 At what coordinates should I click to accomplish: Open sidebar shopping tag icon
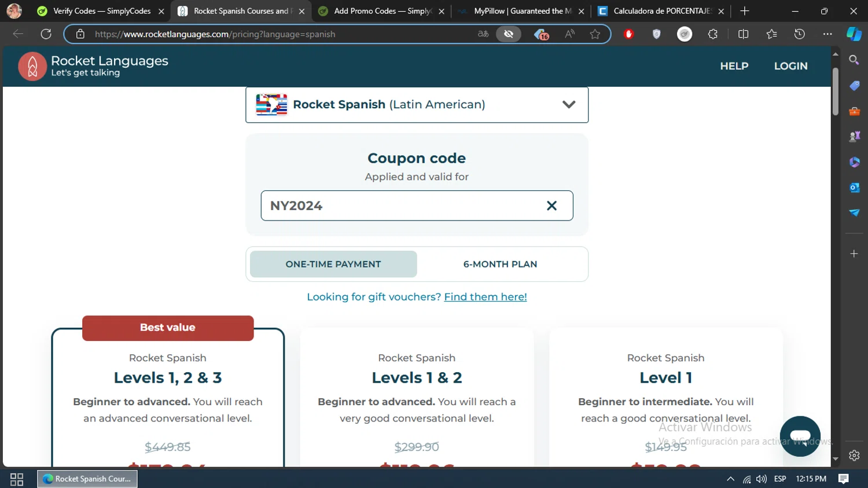coord(854,86)
